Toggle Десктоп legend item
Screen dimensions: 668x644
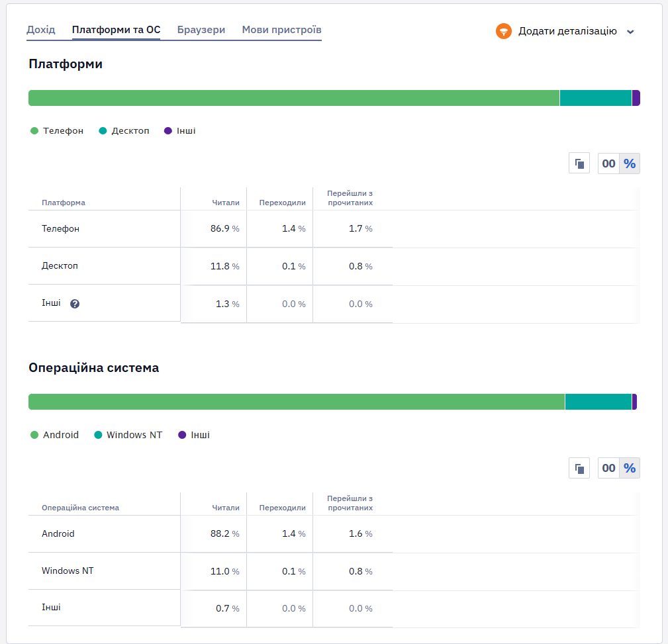pos(124,131)
